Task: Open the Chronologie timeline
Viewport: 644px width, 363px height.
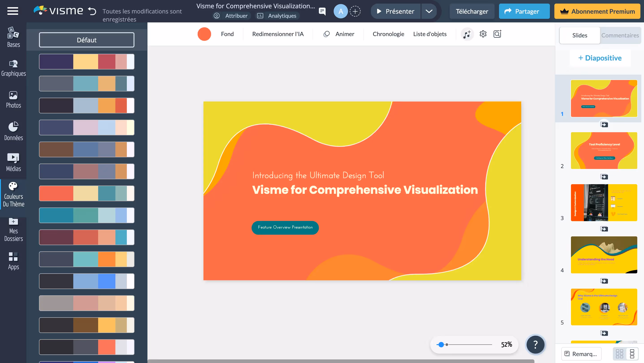Action: tap(388, 34)
